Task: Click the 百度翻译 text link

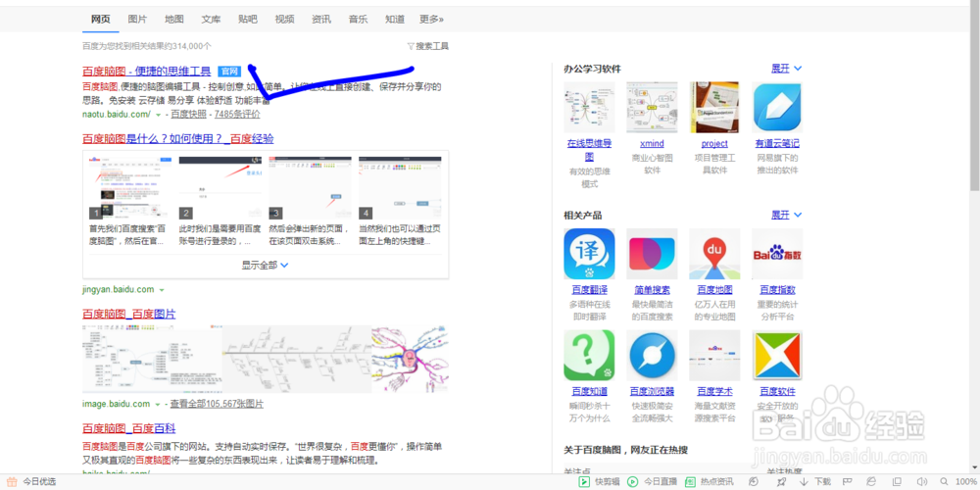Action: (589, 289)
